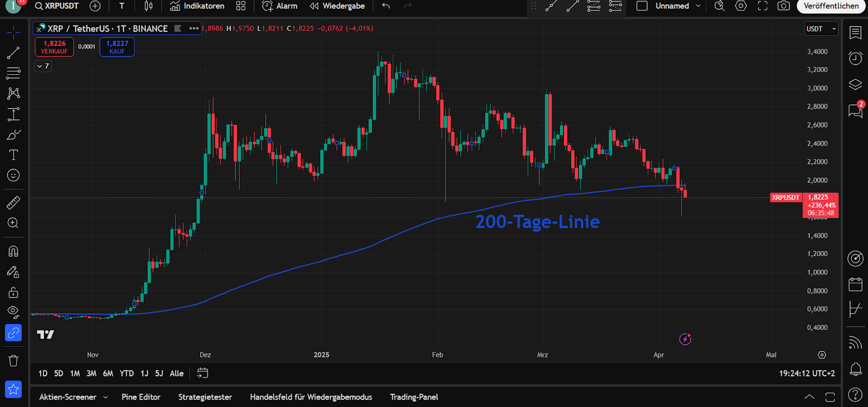Click the go to date calendar icon
This screenshot has width=868, height=407.
(202, 373)
